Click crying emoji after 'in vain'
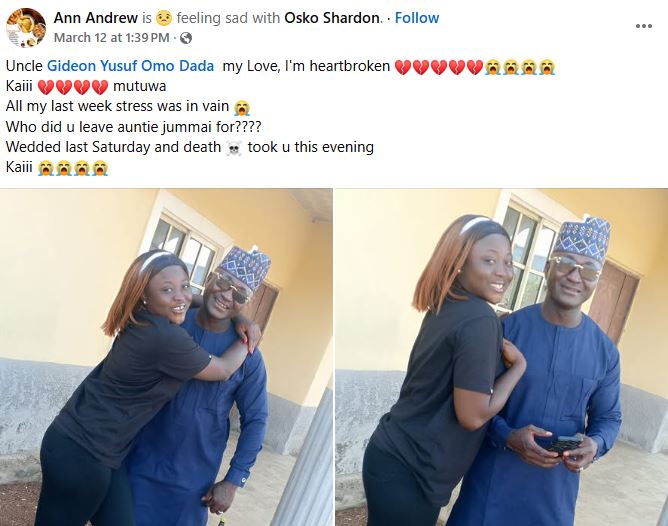Screen dimensions: 668x526 [x=242, y=107]
